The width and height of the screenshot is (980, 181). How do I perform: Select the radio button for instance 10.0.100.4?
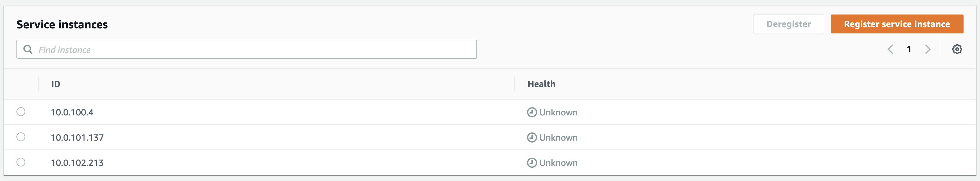[21, 112]
